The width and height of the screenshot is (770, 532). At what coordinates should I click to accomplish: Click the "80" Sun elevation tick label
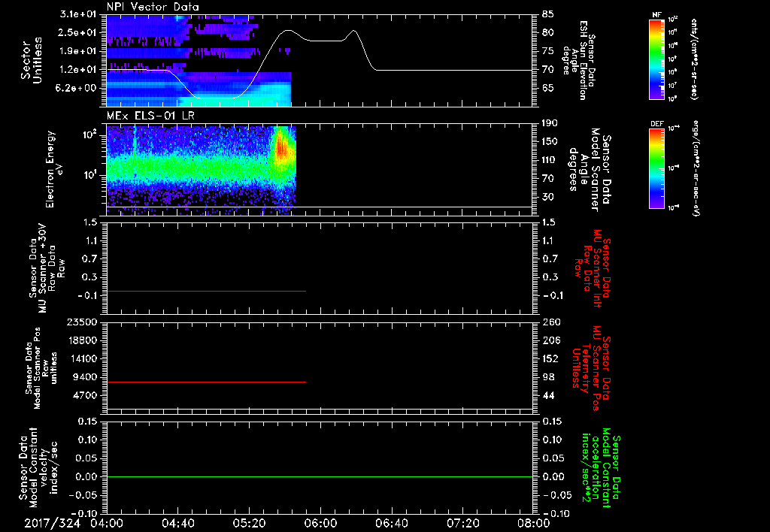tap(548, 32)
